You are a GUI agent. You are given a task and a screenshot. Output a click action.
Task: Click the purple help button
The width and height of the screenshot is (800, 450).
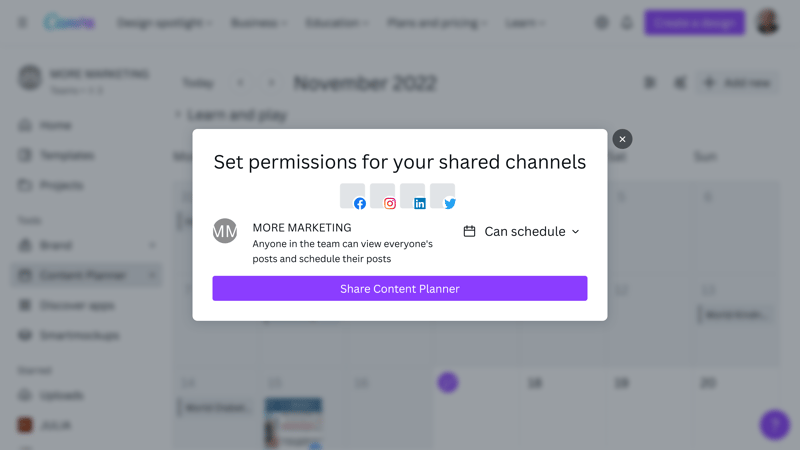[774, 424]
